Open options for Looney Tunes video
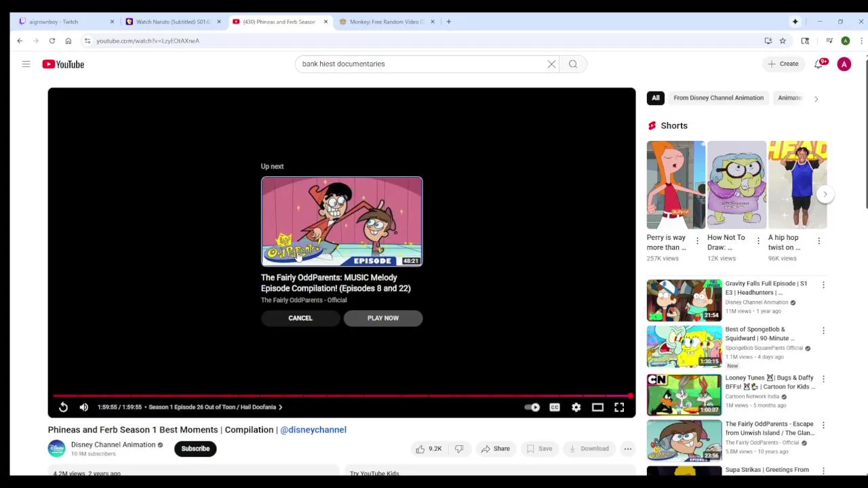868x488 pixels. coord(823,379)
